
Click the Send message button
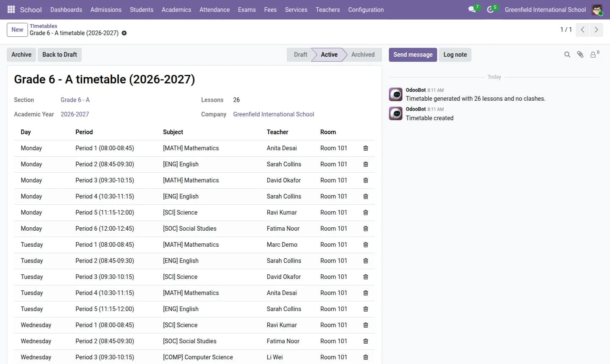[413, 55]
